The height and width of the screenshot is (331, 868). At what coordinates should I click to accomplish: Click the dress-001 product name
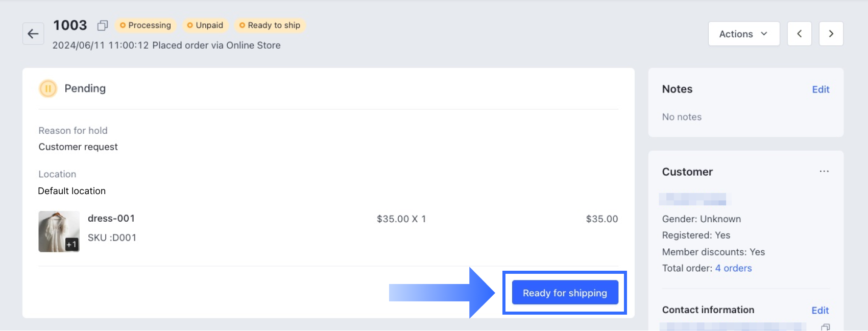[x=111, y=218]
